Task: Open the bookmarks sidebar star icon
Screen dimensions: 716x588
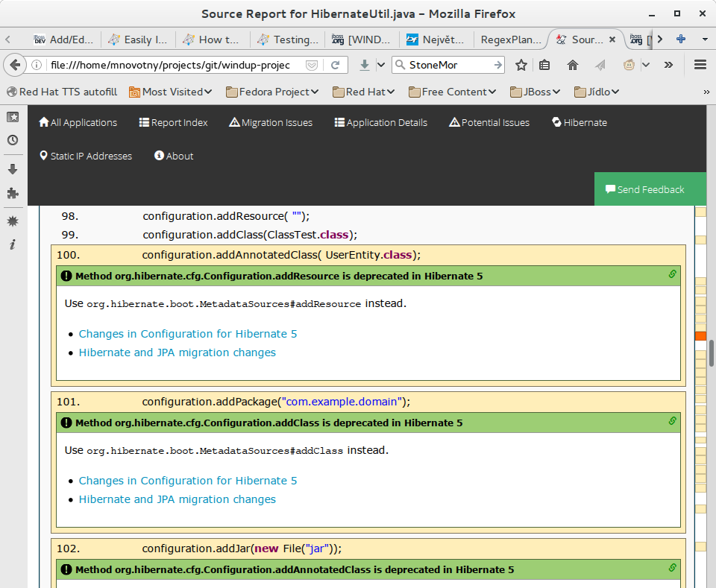Action: click(x=13, y=117)
